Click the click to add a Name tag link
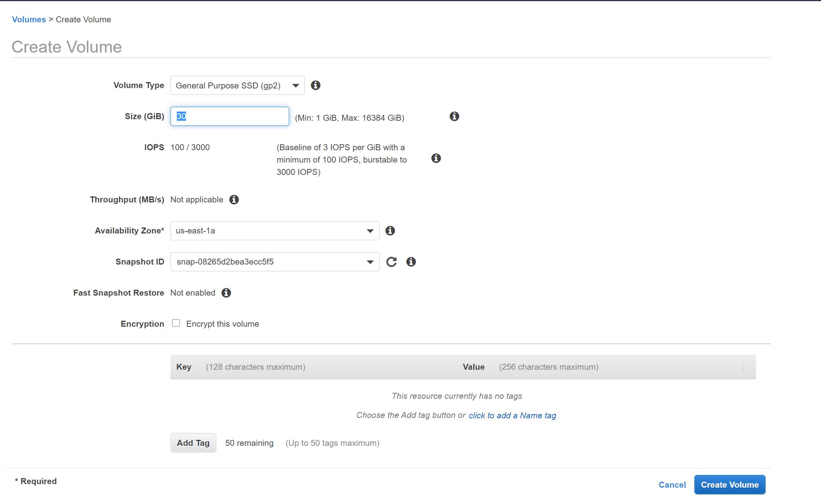The width and height of the screenshot is (821, 504). (512, 415)
